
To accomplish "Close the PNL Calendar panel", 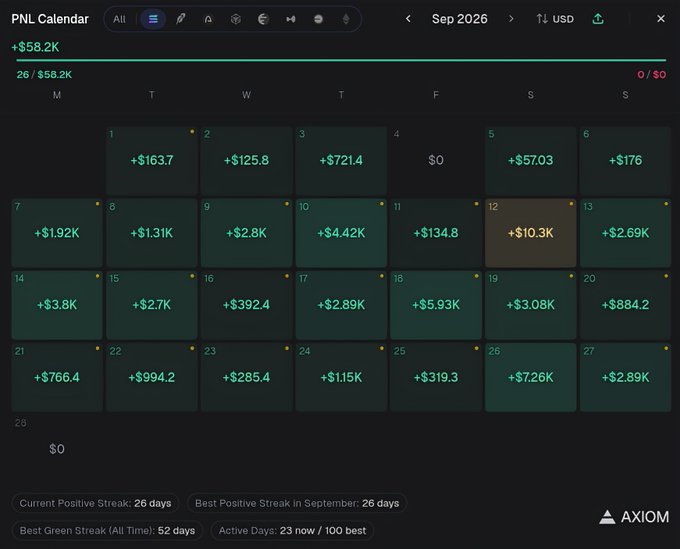I will click(661, 19).
